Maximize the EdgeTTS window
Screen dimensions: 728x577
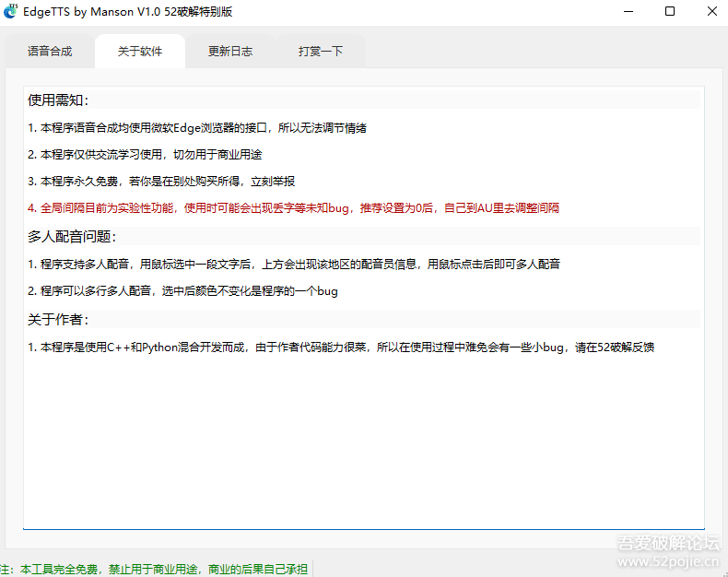pyautogui.click(x=670, y=11)
